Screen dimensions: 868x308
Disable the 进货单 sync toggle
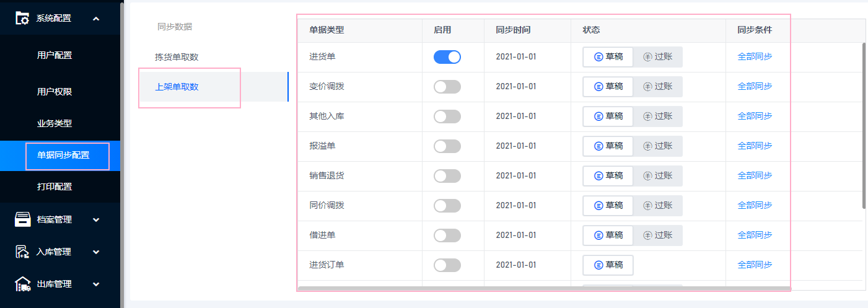pyautogui.click(x=447, y=57)
